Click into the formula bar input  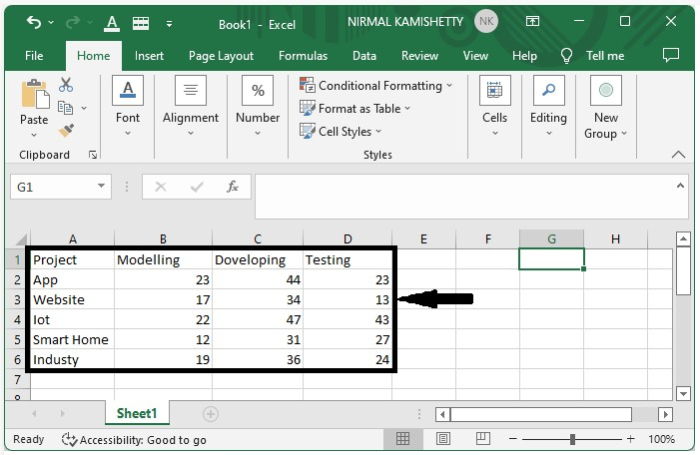[464, 196]
